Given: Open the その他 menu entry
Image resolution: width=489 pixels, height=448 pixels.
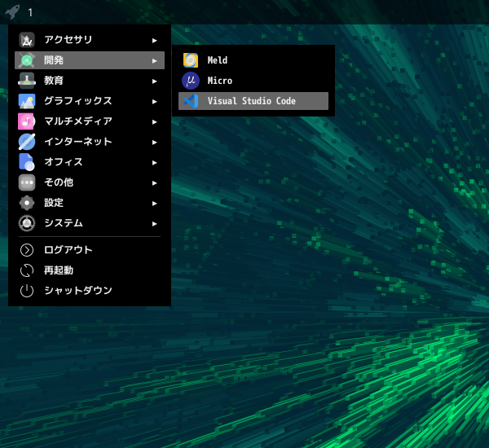Looking at the screenshot, I should [90, 182].
